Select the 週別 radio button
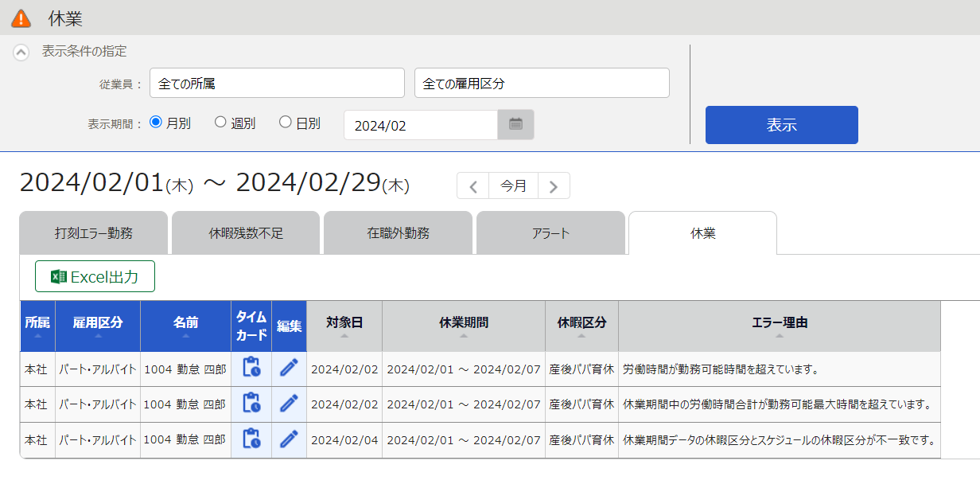Screen dimensions: 980x488 coord(220,123)
